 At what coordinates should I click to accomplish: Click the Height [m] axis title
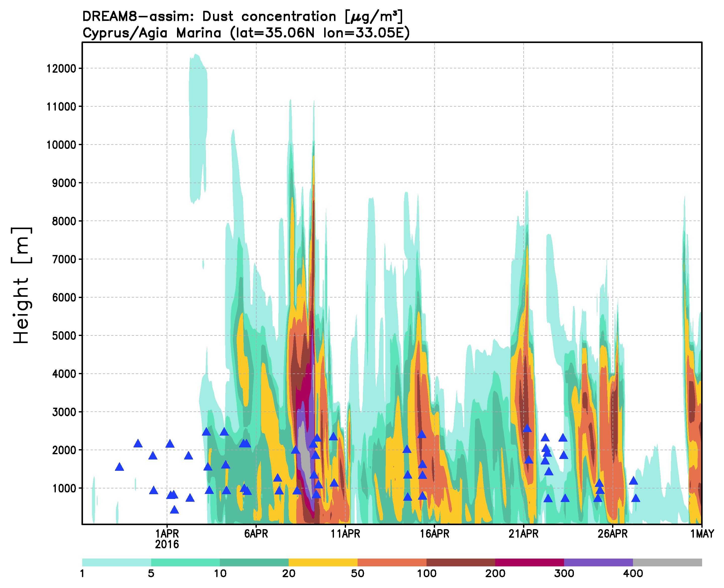pos(21,285)
